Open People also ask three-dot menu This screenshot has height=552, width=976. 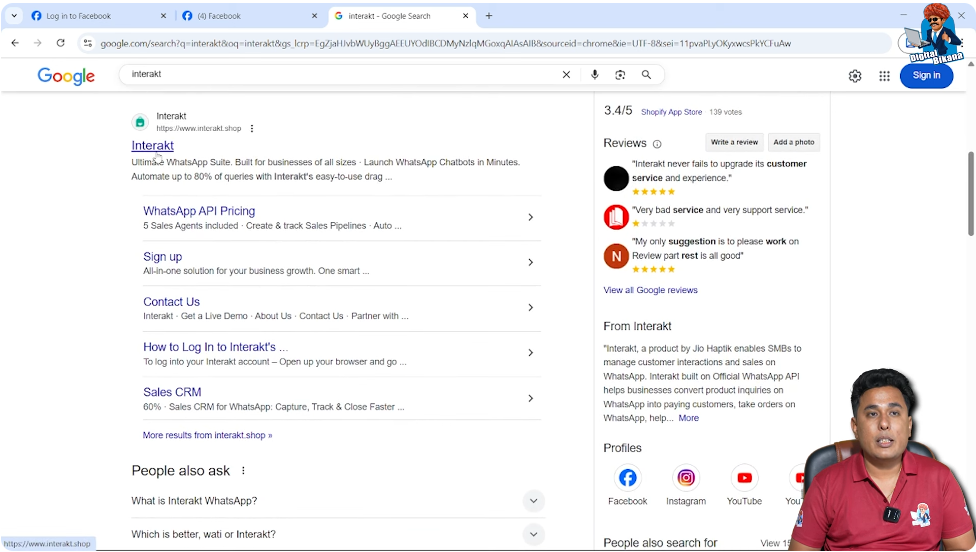[x=243, y=470]
